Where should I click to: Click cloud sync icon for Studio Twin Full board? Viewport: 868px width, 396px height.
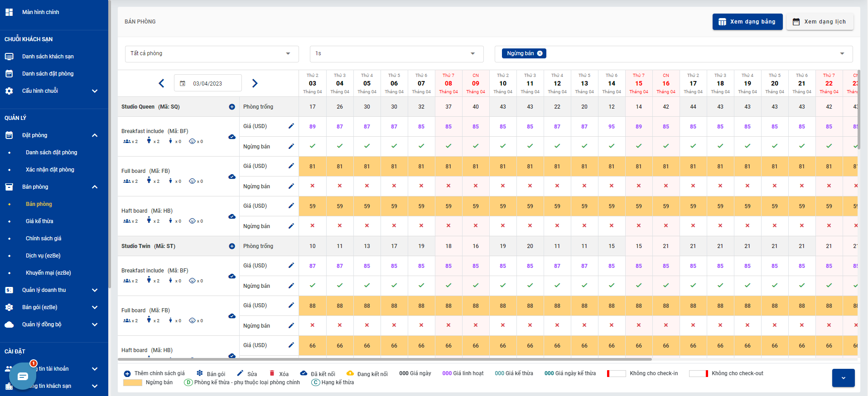tap(232, 316)
